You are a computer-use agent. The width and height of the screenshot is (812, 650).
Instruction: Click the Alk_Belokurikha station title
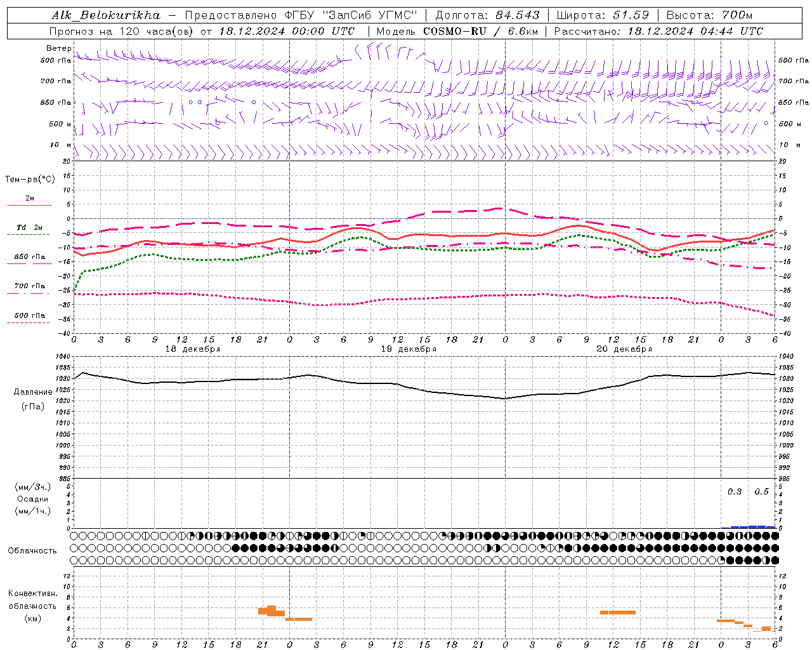[106, 15]
